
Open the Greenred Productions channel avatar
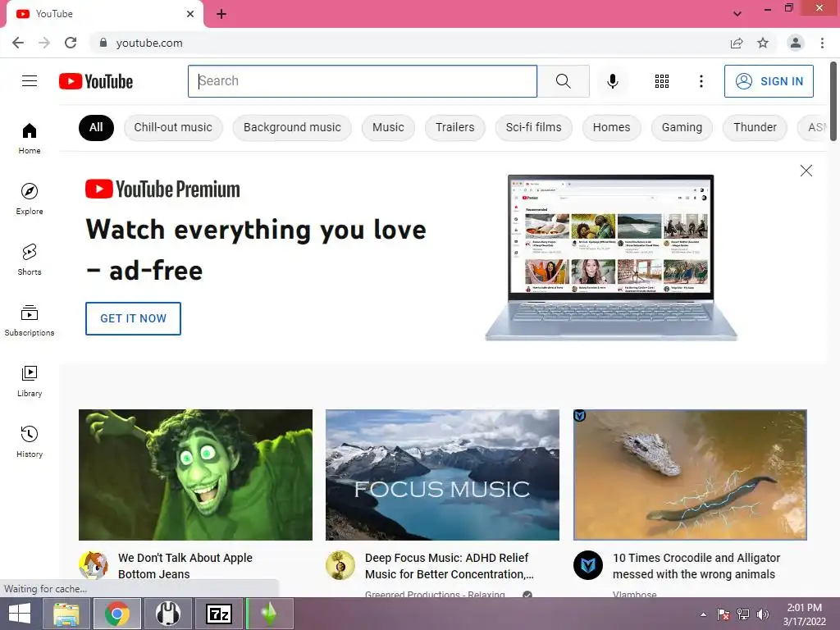(x=340, y=564)
